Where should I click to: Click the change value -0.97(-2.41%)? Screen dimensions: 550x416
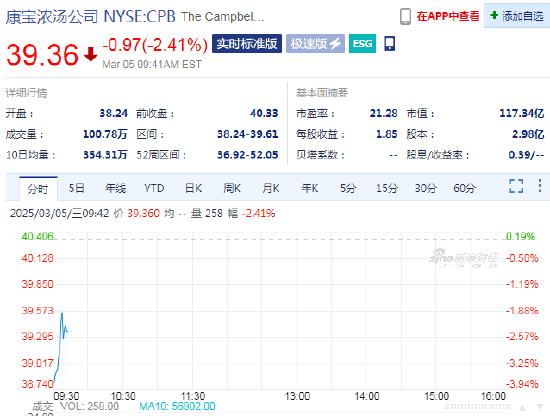[x=155, y=45]
